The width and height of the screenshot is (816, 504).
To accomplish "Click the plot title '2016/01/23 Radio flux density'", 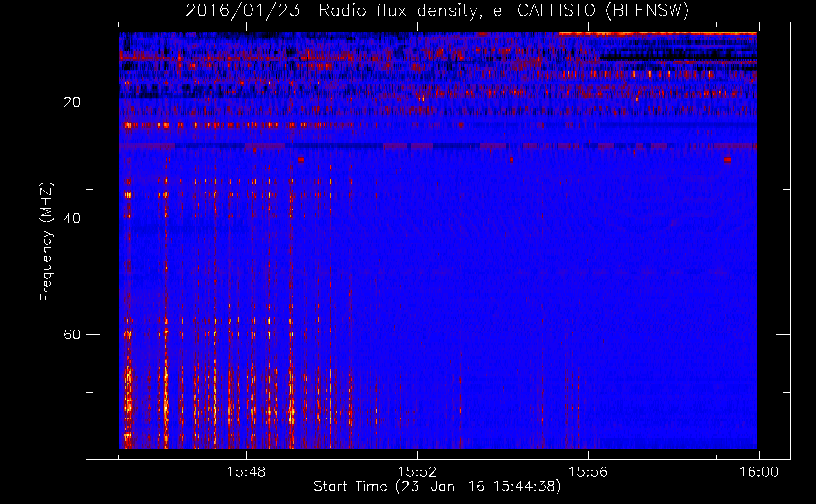I will [437, 10].
